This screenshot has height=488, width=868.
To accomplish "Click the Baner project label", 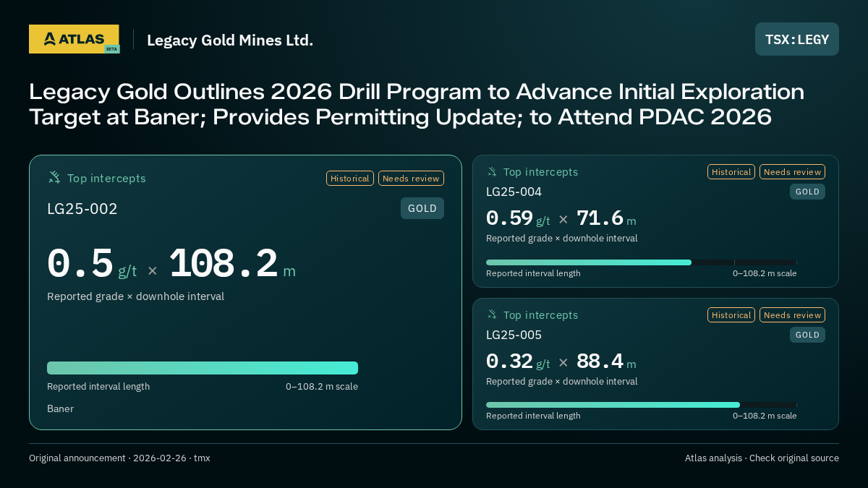I will pyautogui.click(x=61, y=408).
